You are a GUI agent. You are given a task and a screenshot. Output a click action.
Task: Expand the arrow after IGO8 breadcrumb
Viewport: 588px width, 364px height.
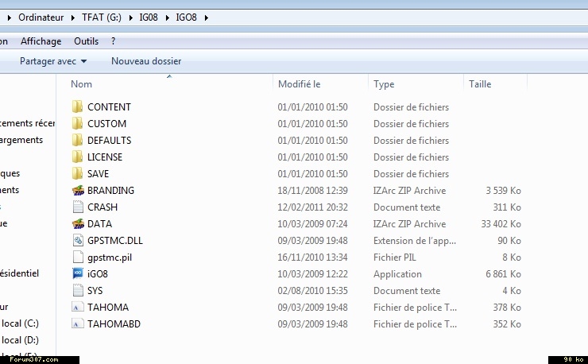point(207,17)
